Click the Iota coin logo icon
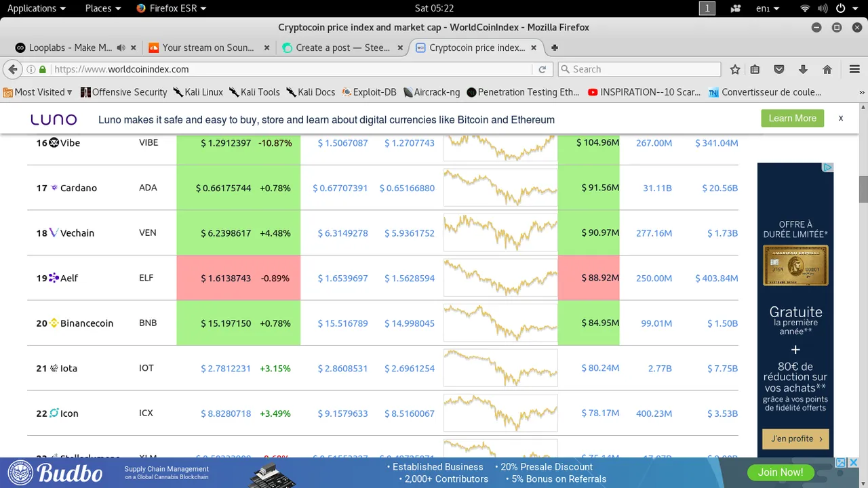The image size is (868, 488). click(x=54, y=368)
